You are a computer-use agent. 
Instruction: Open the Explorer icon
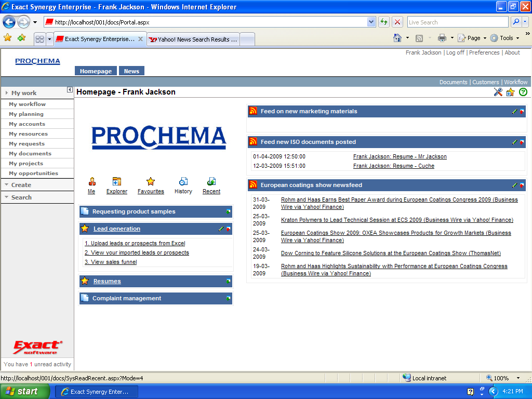[117, 181]
